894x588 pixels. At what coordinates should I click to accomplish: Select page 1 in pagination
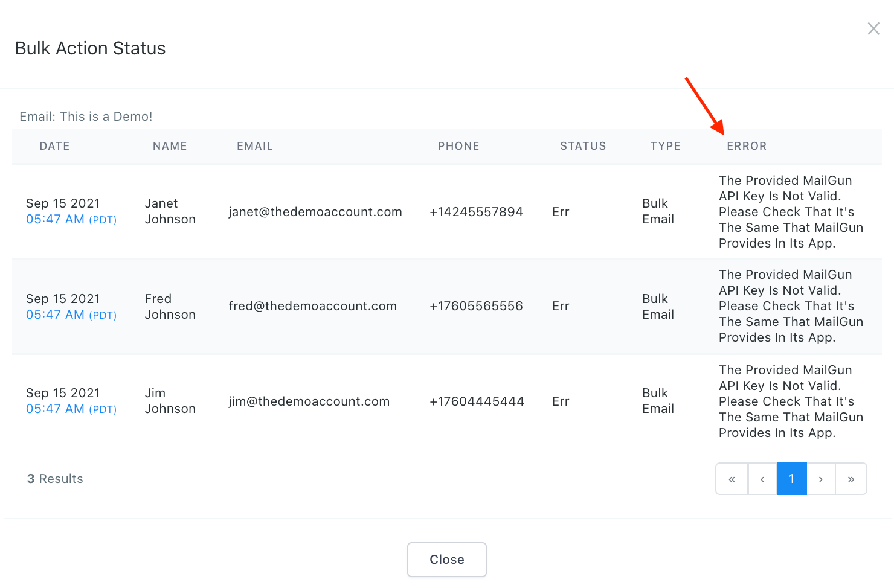[791, 479]
